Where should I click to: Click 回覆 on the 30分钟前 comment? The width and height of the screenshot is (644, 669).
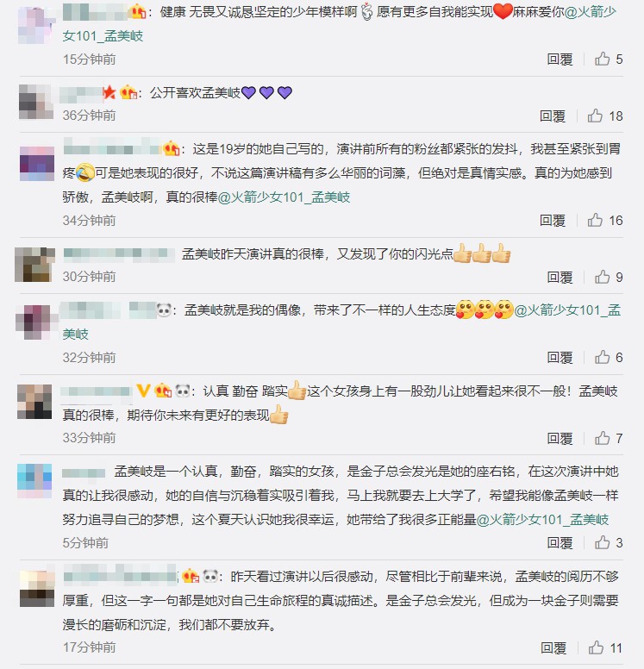pyautogui.click(x=560, y=278)
